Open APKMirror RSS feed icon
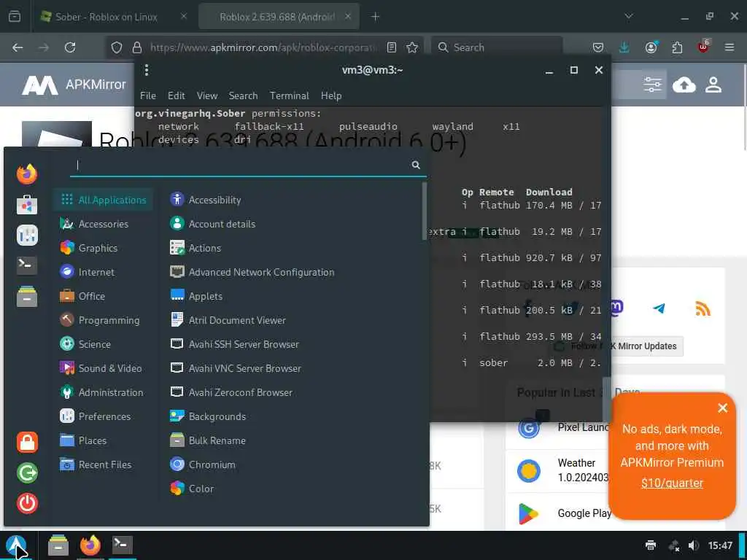The height and width of the screenshot is (560, 747). pos(703,308)
